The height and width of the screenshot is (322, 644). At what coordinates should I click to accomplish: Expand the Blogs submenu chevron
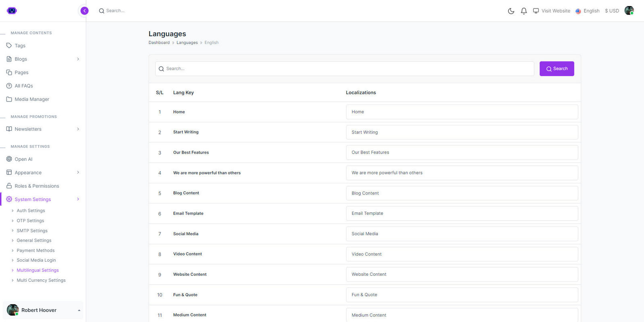pyautogui.click(x=78, y=59)
